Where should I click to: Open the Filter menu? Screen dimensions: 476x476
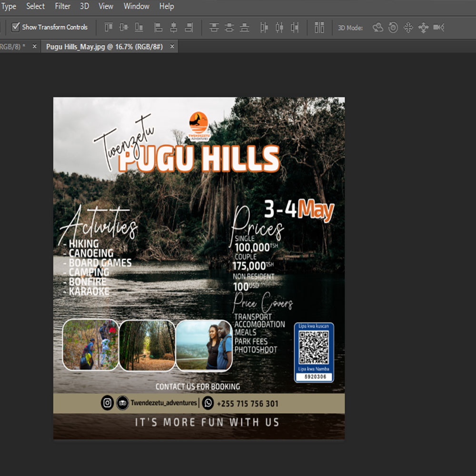click(x=62, y=6)
